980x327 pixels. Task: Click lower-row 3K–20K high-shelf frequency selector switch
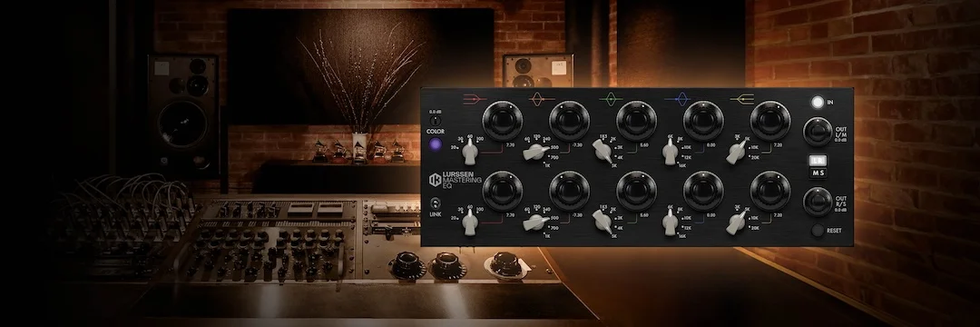pyautogui.click(x=736, y=222)
